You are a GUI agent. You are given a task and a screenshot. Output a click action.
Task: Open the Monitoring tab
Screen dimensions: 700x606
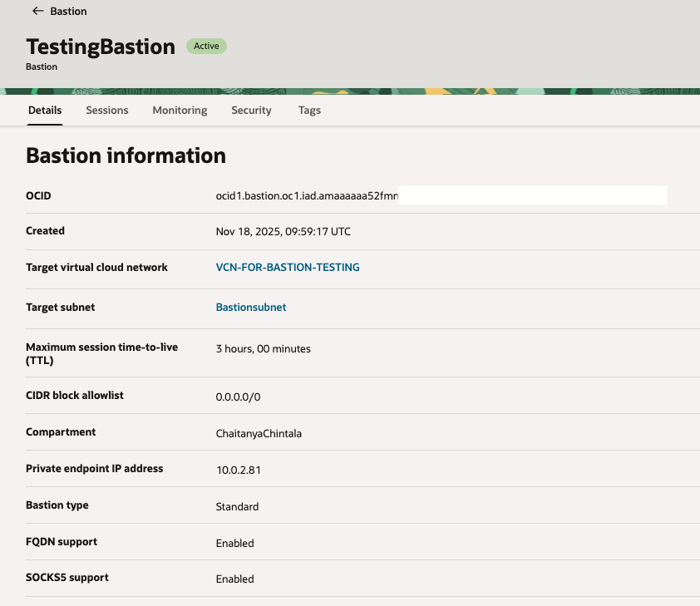pyautogui.click(x=180, y=110)
